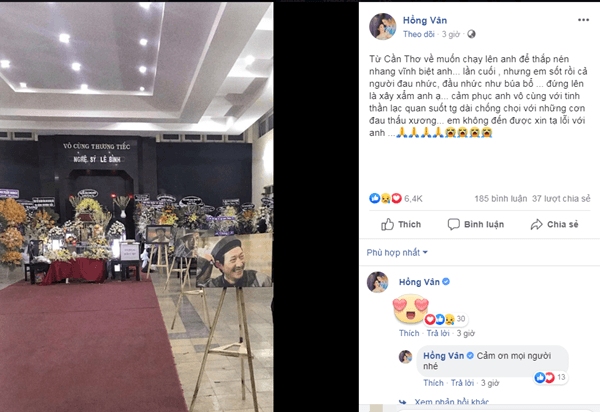Open the post reaction icons summary
This screenshot has width=600, height=412.
(x=385, y=198)
